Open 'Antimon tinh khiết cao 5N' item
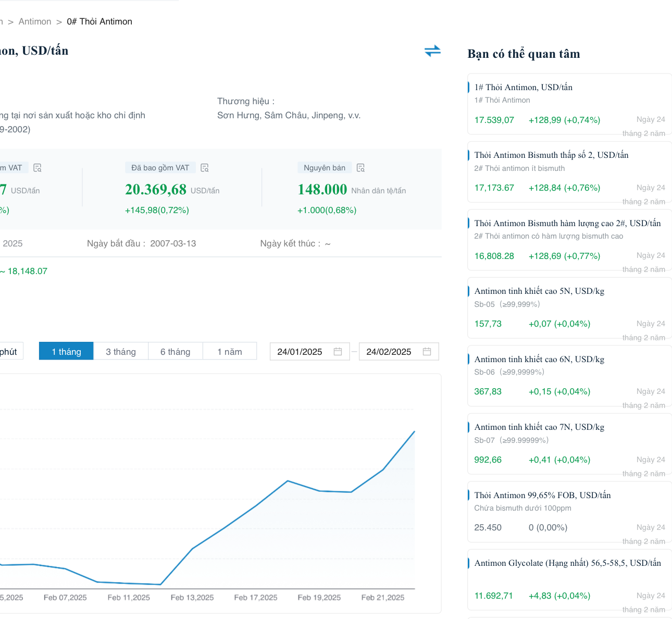This screenshot has width=672, height=619. 539,291
